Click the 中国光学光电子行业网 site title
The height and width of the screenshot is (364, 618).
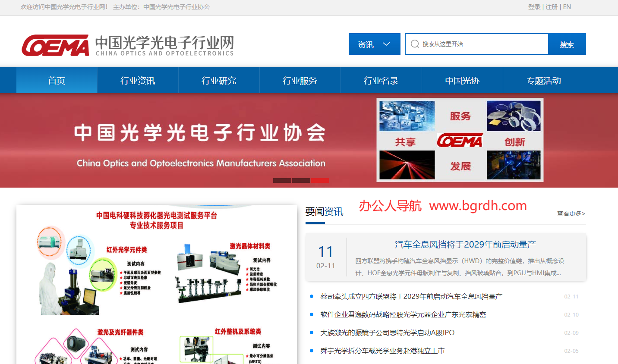click(164, 42)
